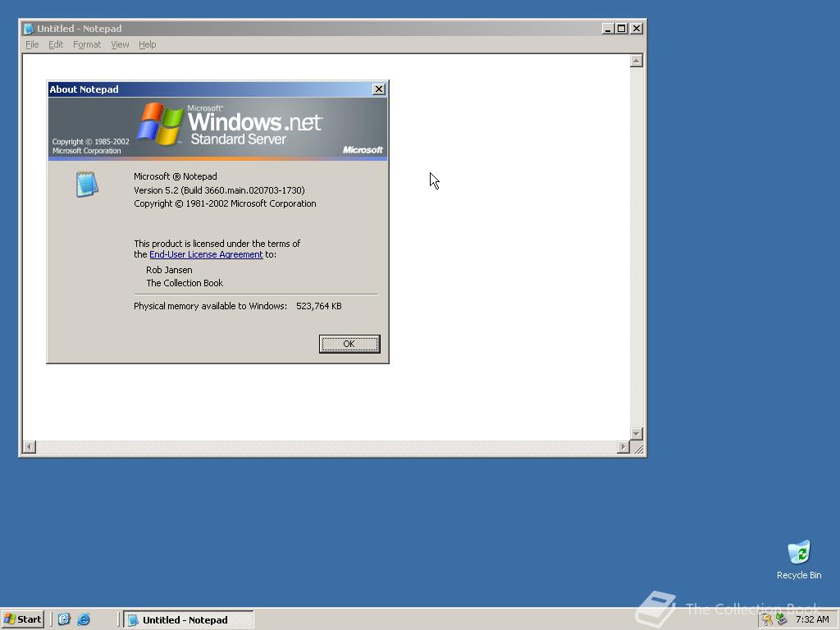Click the horizontal scrollbar left arrow

coord(30,446)
